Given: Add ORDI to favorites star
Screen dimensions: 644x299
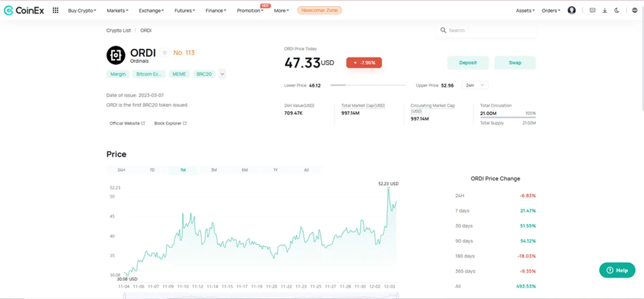Looking at the screenshot, I should point(165,53).
